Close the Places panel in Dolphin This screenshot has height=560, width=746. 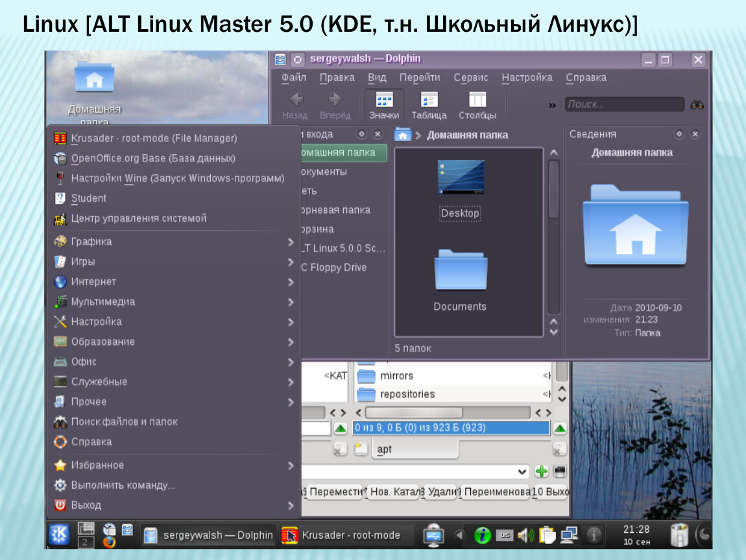(x=378, y=134)
